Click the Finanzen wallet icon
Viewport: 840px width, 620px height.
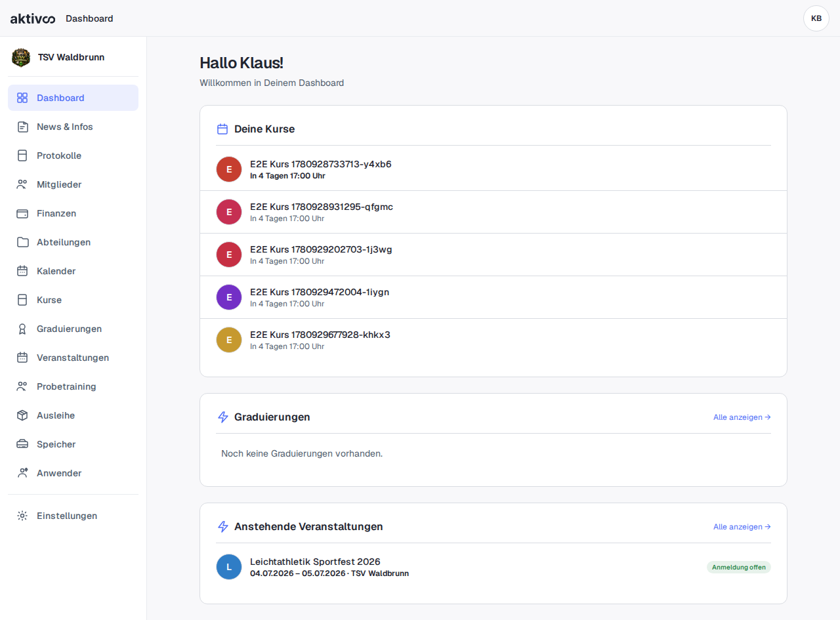(x=22, y=213)
